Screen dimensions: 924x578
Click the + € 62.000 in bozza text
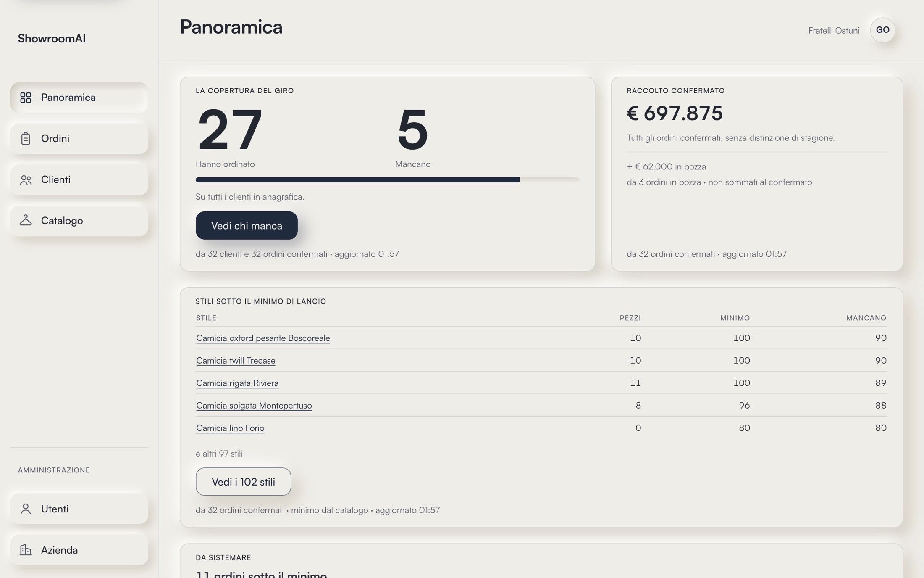click(x=666, y=166)
